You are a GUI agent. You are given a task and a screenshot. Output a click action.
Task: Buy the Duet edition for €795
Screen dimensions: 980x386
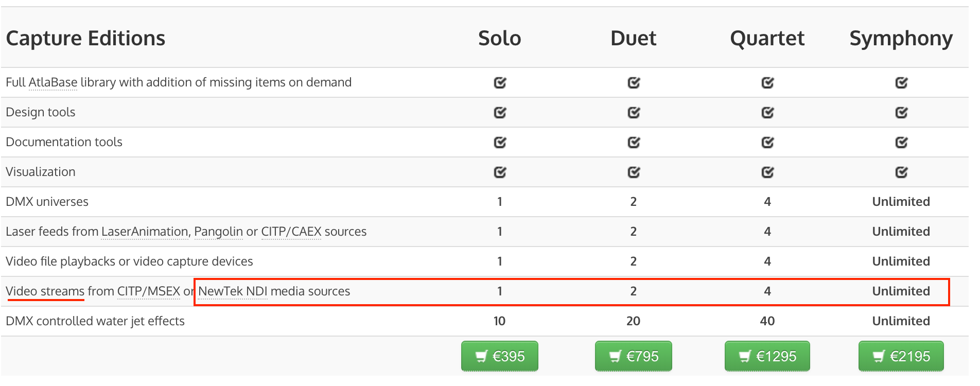point(633,356)
